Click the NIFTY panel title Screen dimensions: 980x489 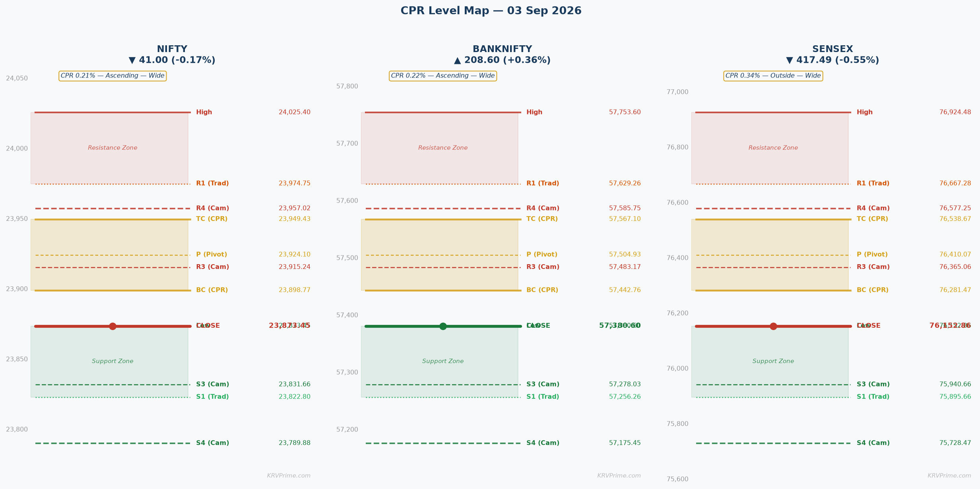point(172,49)
